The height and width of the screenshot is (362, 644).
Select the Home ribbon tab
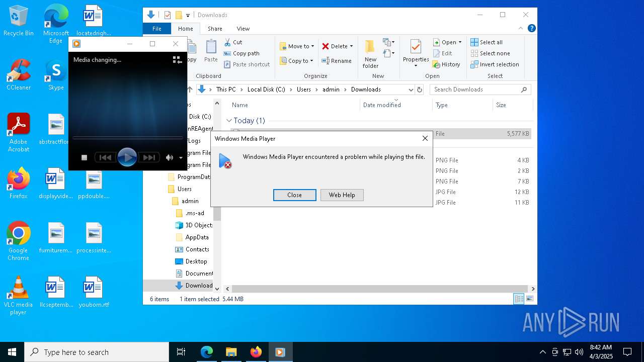[x=185, y=29]
